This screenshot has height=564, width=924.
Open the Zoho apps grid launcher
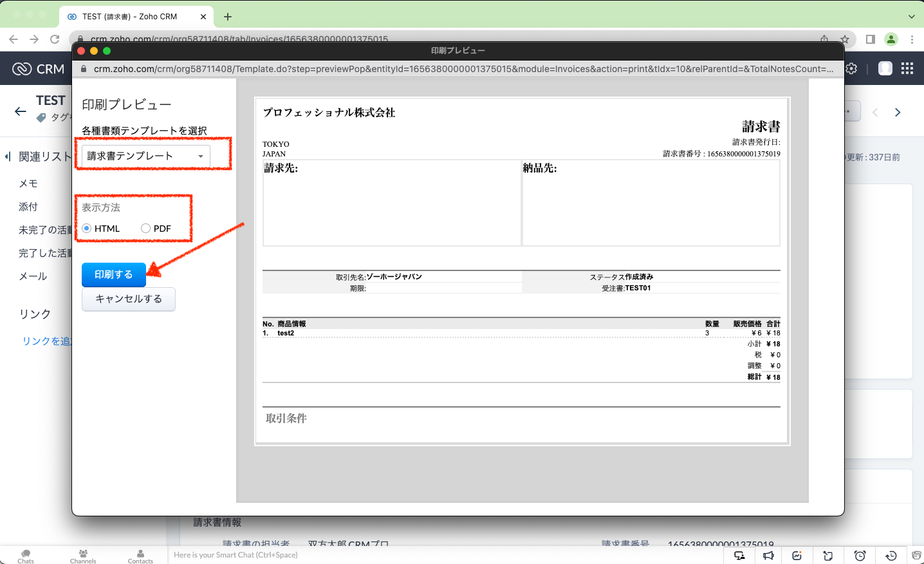click(907, 69)
